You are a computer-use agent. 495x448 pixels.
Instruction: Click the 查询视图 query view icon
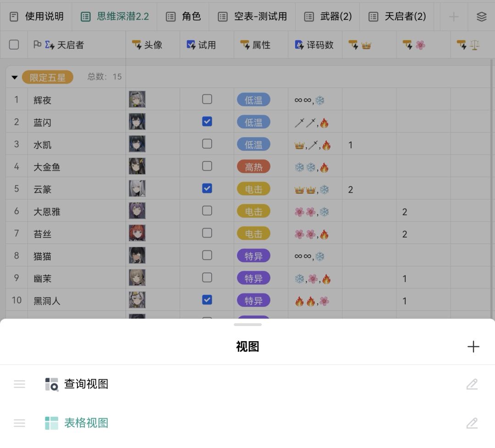pyautogui.click(x=51, y=384)
